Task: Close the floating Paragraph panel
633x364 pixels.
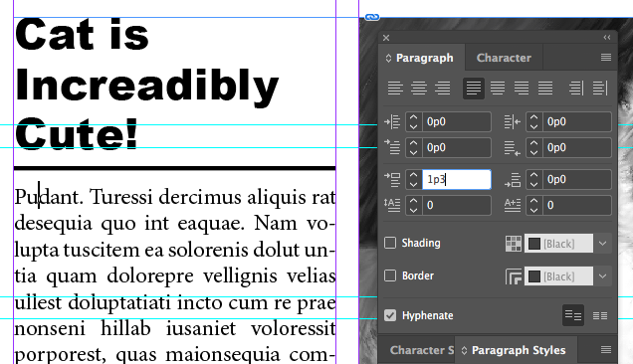Action: (386, 38)
